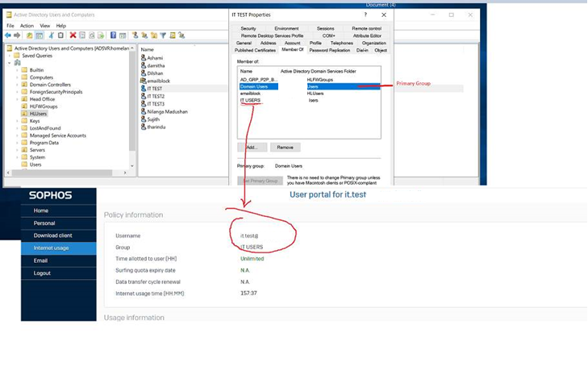Expand the Head Office node
Viewport: 588px width, 375px height.
coord(17,99)
